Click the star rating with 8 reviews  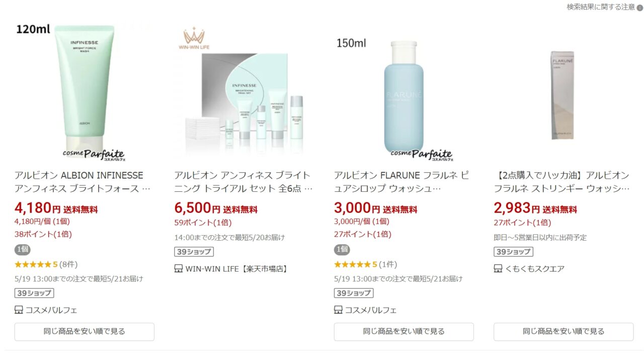pos(46,264)
